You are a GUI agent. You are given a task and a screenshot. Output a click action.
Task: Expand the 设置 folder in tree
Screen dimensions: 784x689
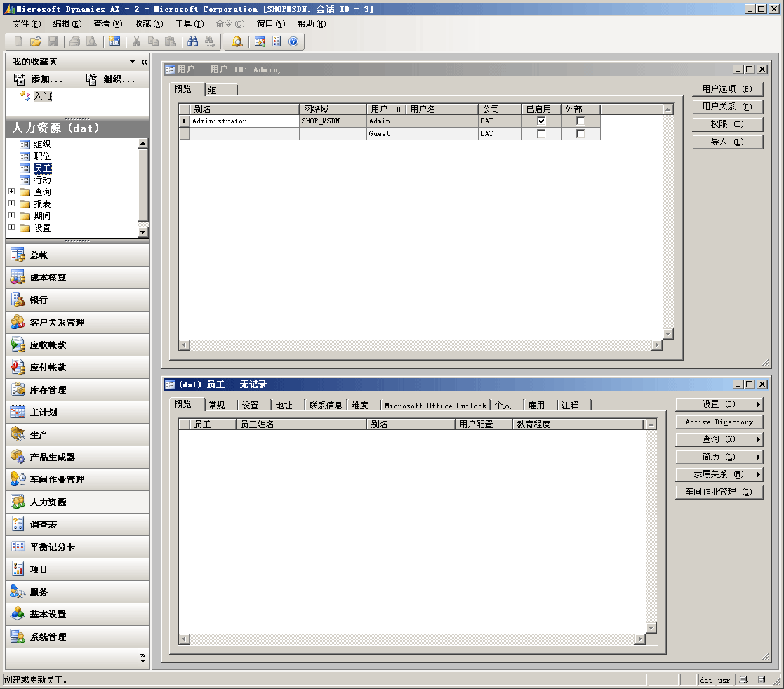pyautogui.click(x=11, y=227)
